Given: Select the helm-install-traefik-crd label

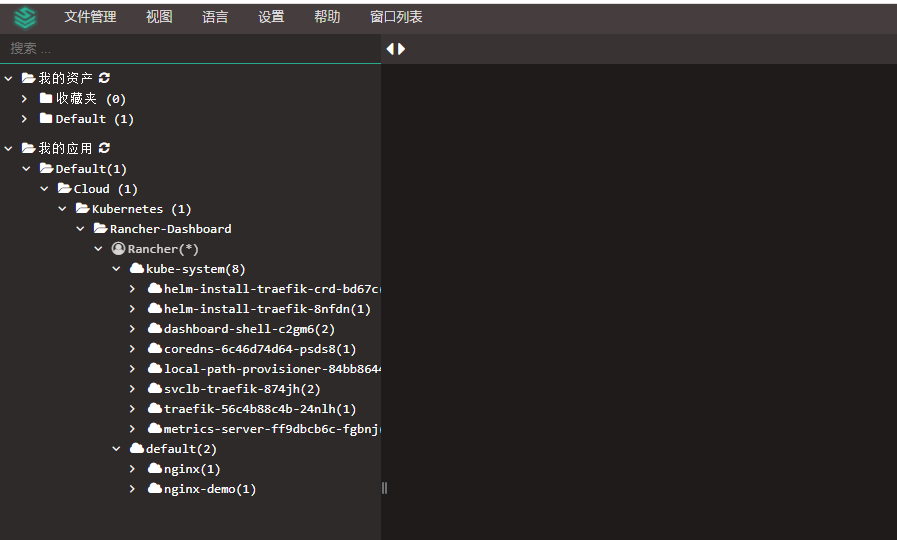Looking at the screenshot, I should (x=272, y=289).
